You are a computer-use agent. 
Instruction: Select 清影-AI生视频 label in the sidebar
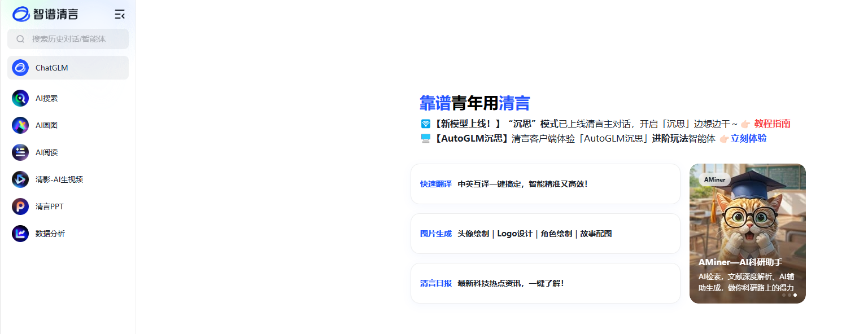pos(59,179)
